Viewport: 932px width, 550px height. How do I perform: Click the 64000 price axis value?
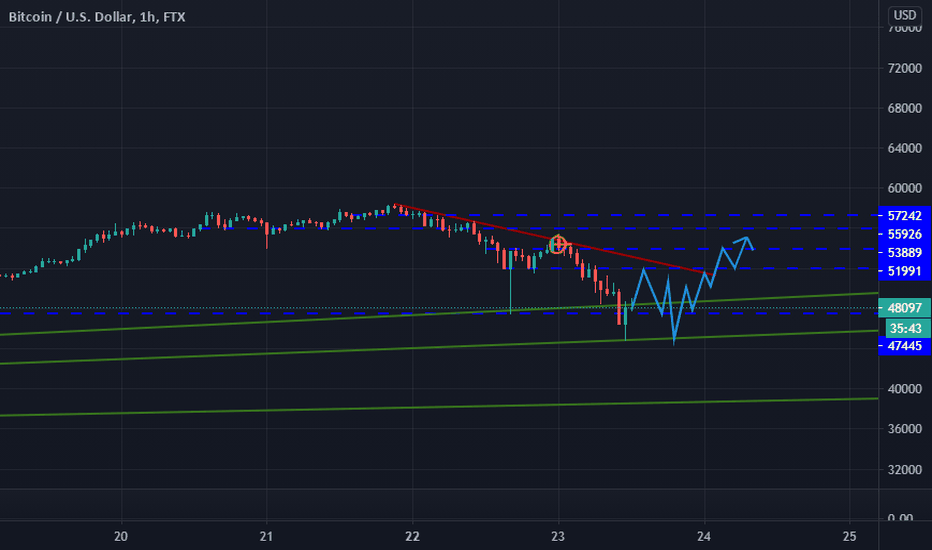pyautogui.click(x=904, y=148)
